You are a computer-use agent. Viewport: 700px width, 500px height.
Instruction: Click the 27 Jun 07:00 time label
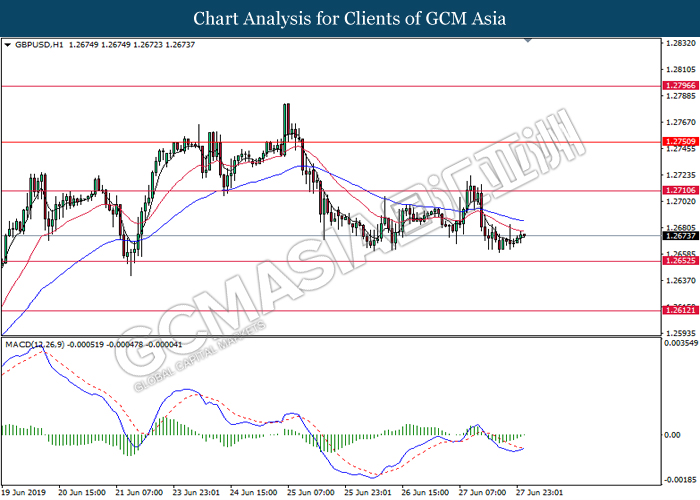[482, 492]
